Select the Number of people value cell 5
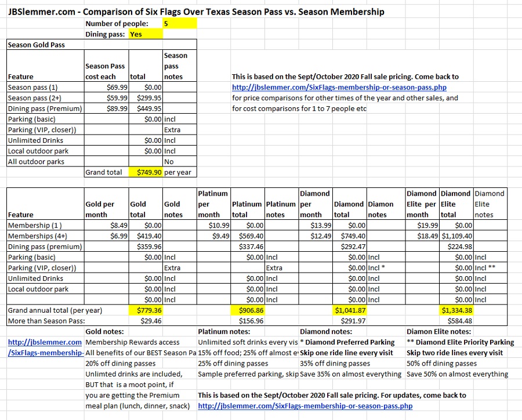Image resolution: width=522 pixels, height=420 pixels. (180, 23)
